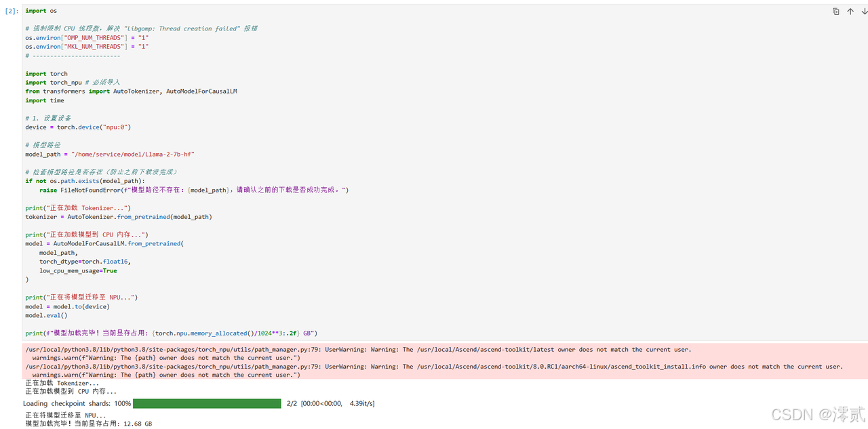868x429 pixels.
Task: Duplicate the cell using the copy icon
Action: tap(835, 12)
